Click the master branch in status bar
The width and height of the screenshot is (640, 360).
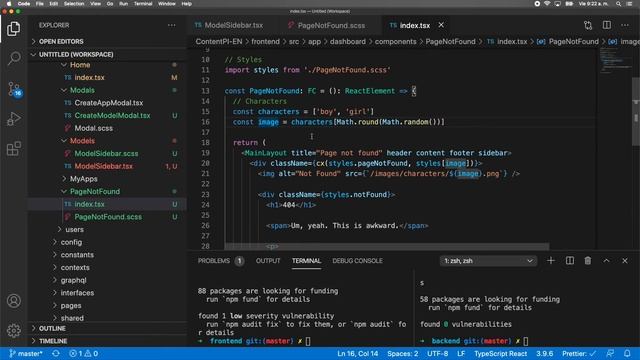click(26, 353)
